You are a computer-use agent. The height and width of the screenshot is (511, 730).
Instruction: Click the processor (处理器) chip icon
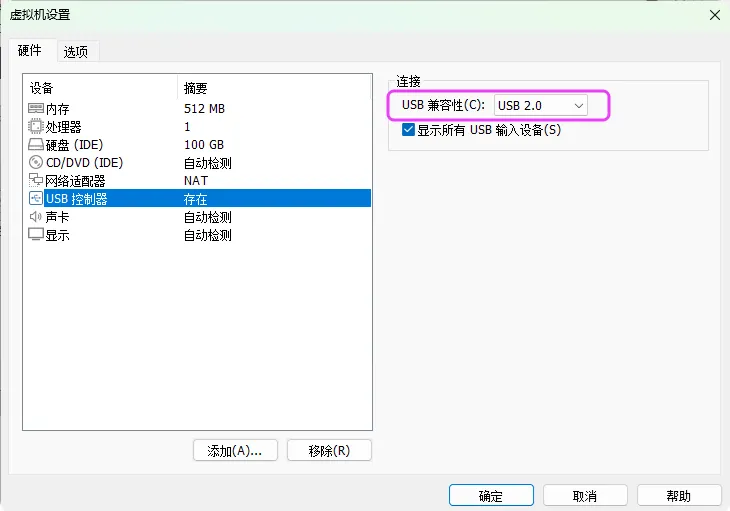(x=36, y=126)
